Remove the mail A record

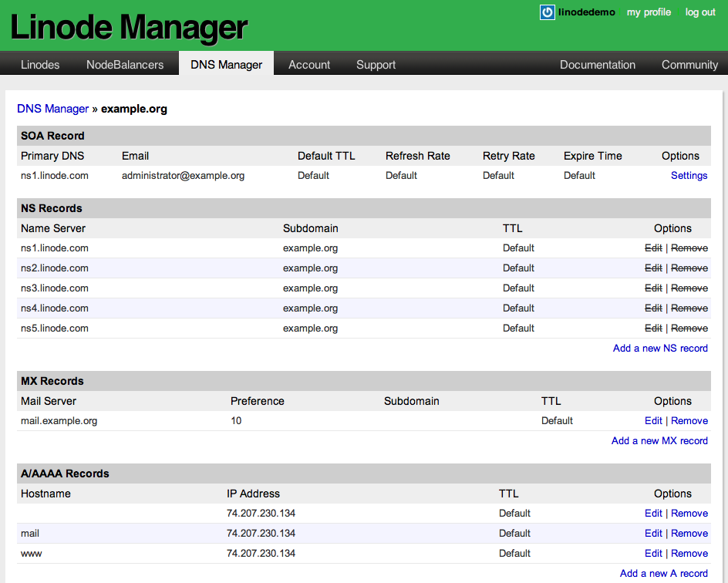pos(689,534)
